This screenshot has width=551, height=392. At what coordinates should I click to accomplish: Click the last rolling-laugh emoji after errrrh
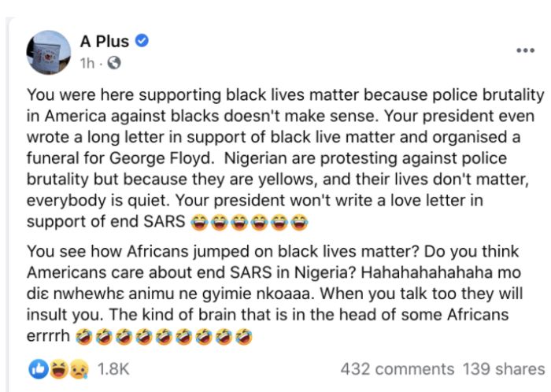pyautogui.click(x=244, y=336)
